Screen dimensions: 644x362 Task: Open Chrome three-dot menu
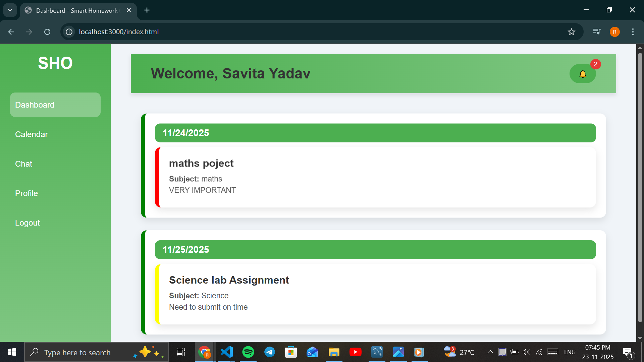633,32
